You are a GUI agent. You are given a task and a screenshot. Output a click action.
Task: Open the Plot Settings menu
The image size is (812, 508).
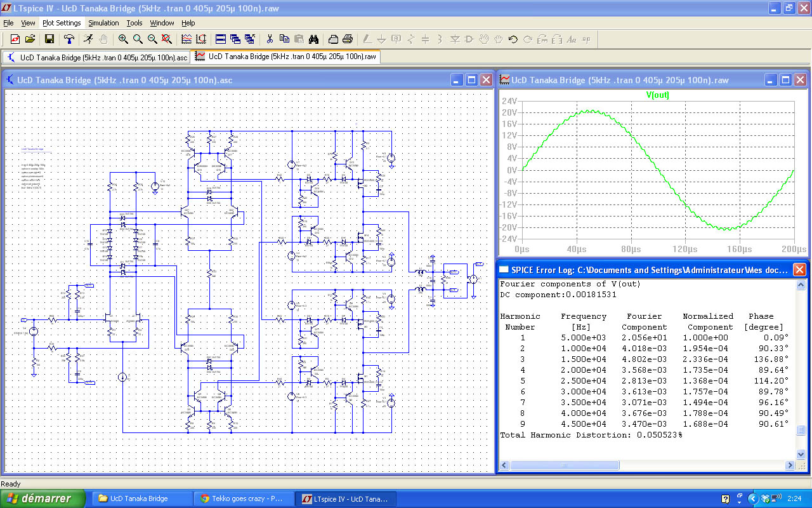(x=62, y=23)
